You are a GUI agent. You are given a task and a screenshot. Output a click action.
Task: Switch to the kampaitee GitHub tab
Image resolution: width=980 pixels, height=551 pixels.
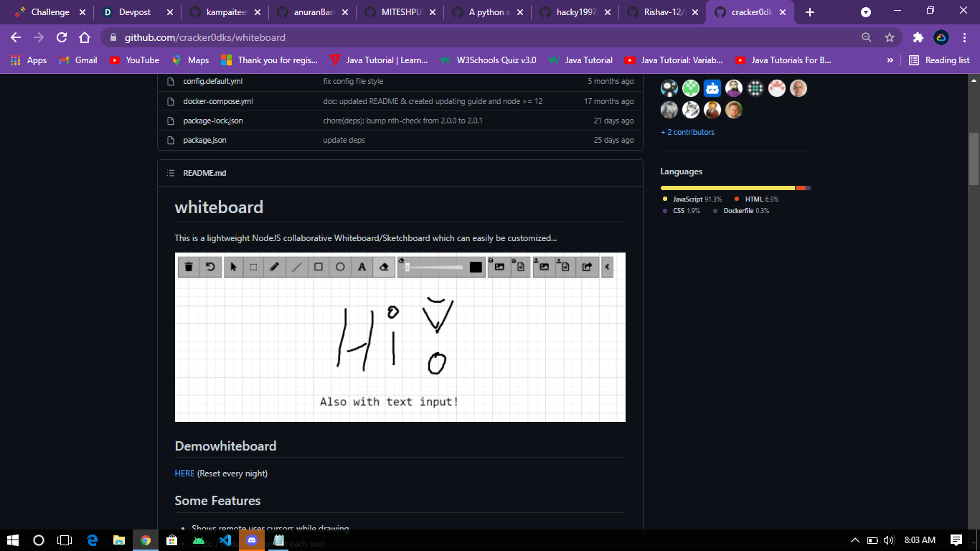[x=225, y=12]
